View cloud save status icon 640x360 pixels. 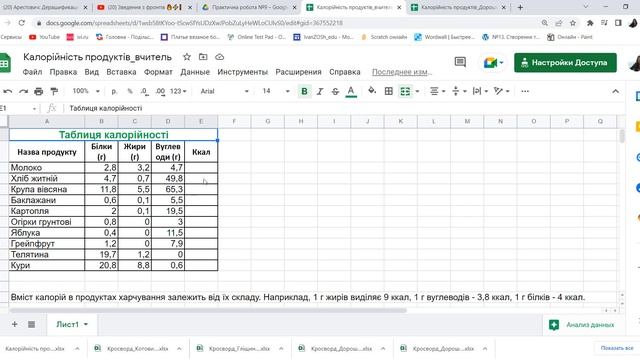point(220,57)
